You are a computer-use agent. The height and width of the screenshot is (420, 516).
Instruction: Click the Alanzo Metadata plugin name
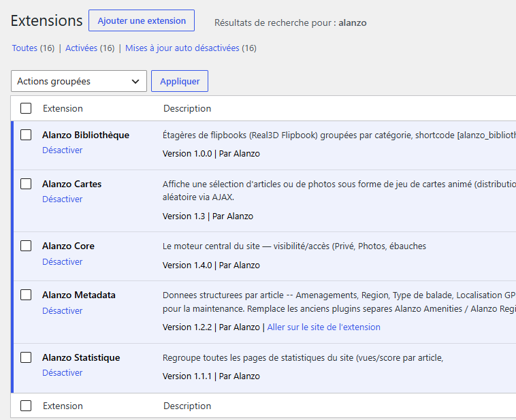pyautogui.click(x=79, y=295)
